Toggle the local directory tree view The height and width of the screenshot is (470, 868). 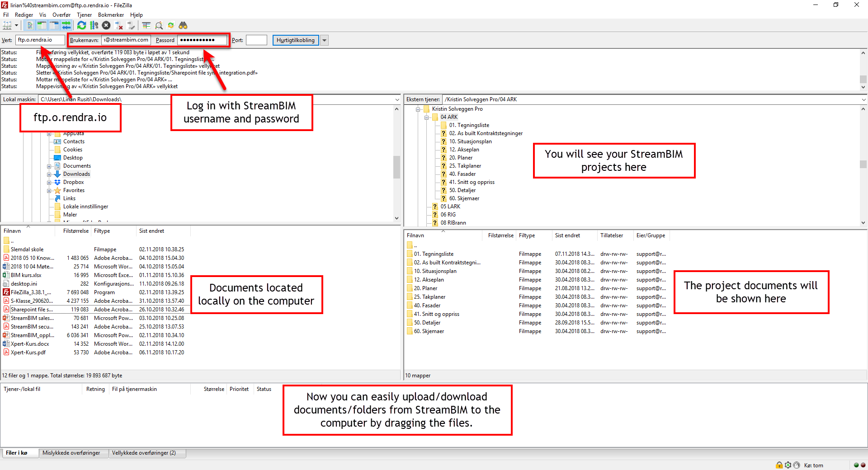(x=42, y=25)
